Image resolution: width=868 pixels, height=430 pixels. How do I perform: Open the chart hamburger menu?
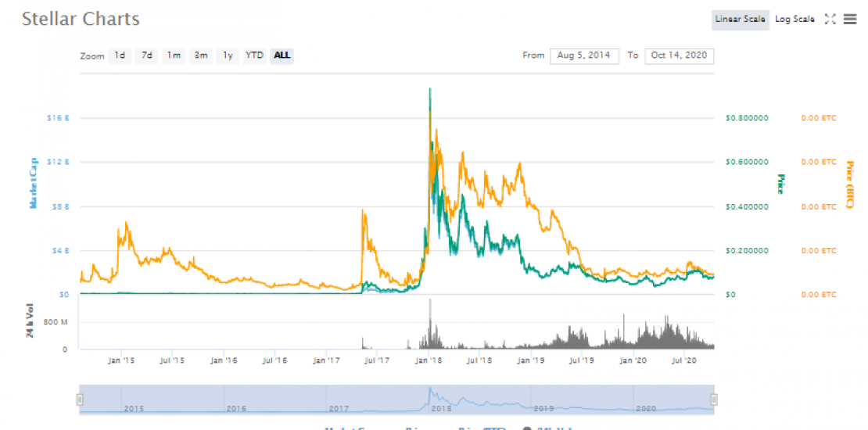click(x=850, y=20)
